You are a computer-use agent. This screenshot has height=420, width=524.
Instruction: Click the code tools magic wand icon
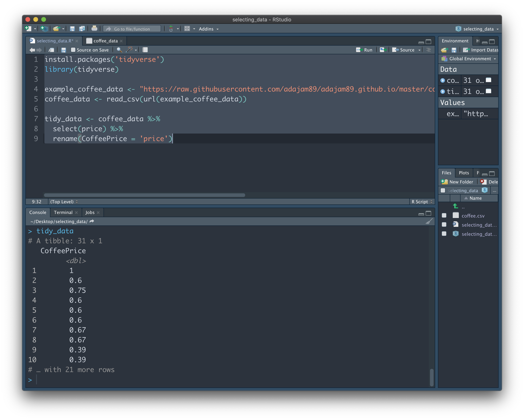click(129, 50)
